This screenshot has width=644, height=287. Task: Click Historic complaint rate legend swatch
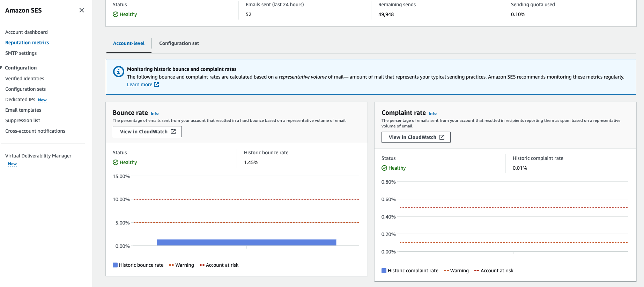click(384, 271)
